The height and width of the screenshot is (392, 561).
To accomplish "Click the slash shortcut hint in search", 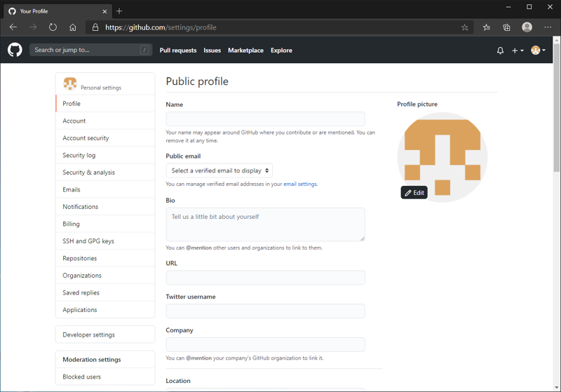I will (144, 50).
